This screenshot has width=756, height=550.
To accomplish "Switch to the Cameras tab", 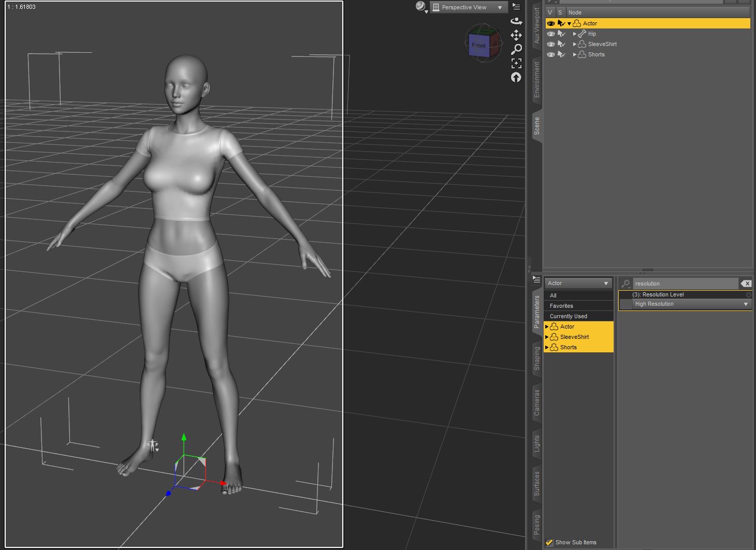I will point(536,403).
